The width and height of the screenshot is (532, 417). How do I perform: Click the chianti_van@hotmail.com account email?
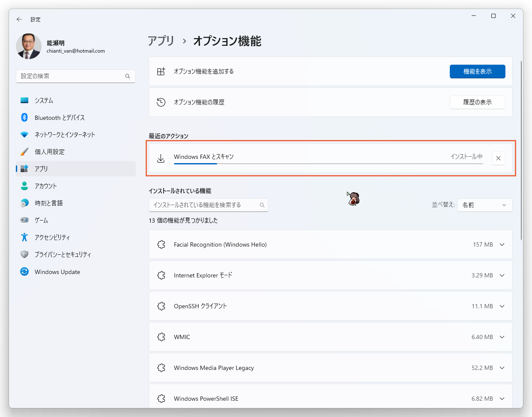[76, 51]
